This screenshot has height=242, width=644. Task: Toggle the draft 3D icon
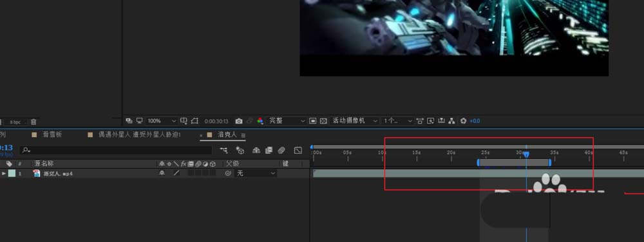tap(240, 151)
